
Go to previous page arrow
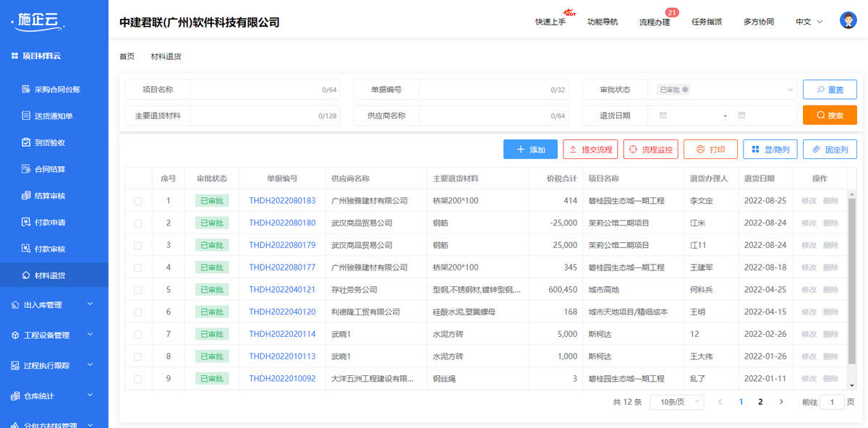720,402
